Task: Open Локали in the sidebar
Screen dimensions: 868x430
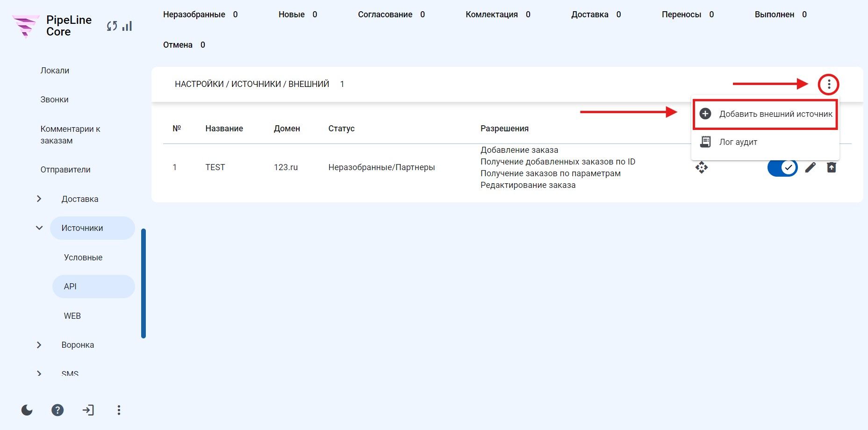Action: click(x=55, y=71)
